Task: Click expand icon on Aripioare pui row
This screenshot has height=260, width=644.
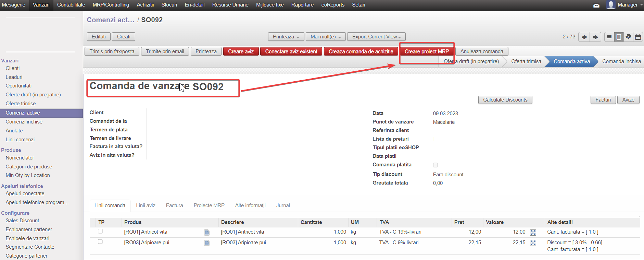Action: pos(533,243)
